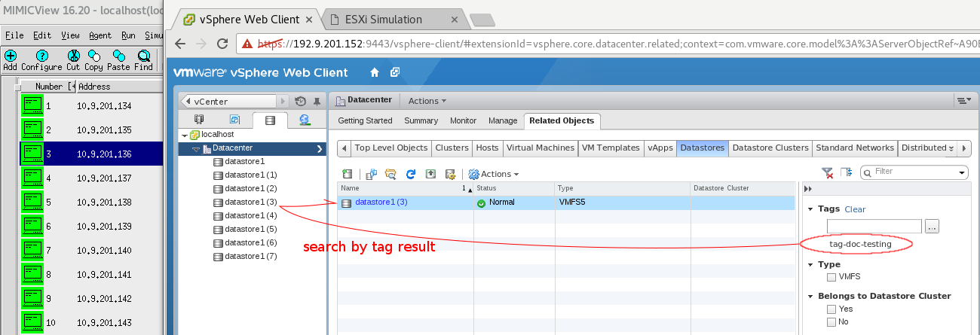Screen dimensions: 980x335
Task: Refresh the datastore list
Action: [x=411, y=174]
